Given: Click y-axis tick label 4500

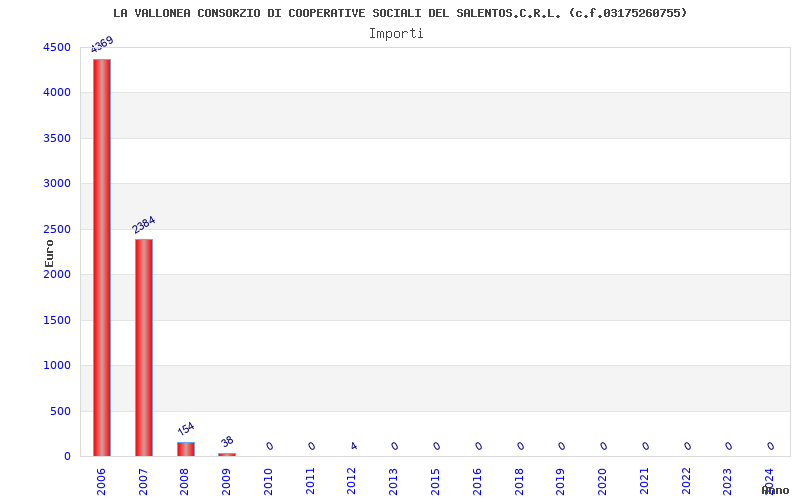Looking at the screenshot, I should tap(57, 47).
